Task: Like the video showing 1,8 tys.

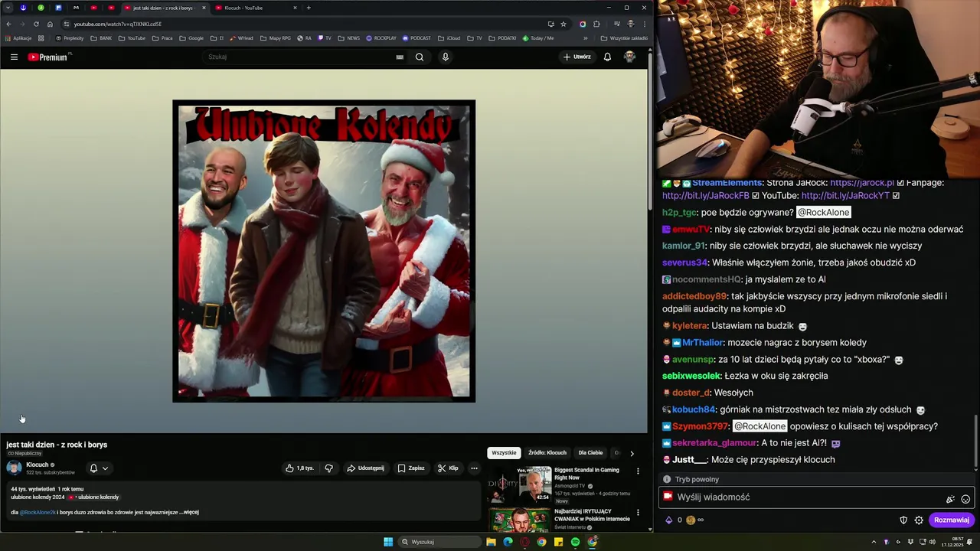Action: point(299,468)
